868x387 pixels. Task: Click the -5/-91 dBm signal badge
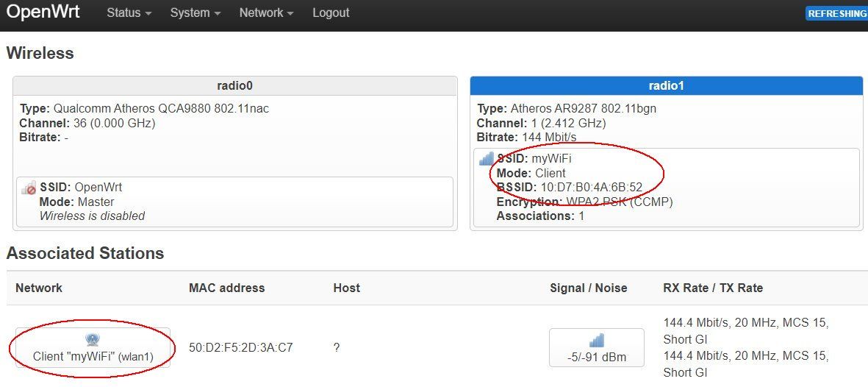597,357
